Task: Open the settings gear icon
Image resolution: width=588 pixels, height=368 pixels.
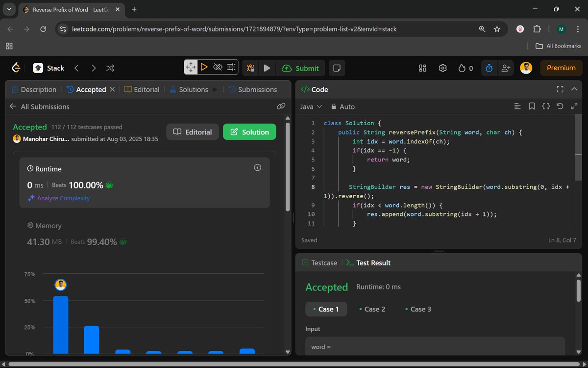Action: (x=443, y=68)
